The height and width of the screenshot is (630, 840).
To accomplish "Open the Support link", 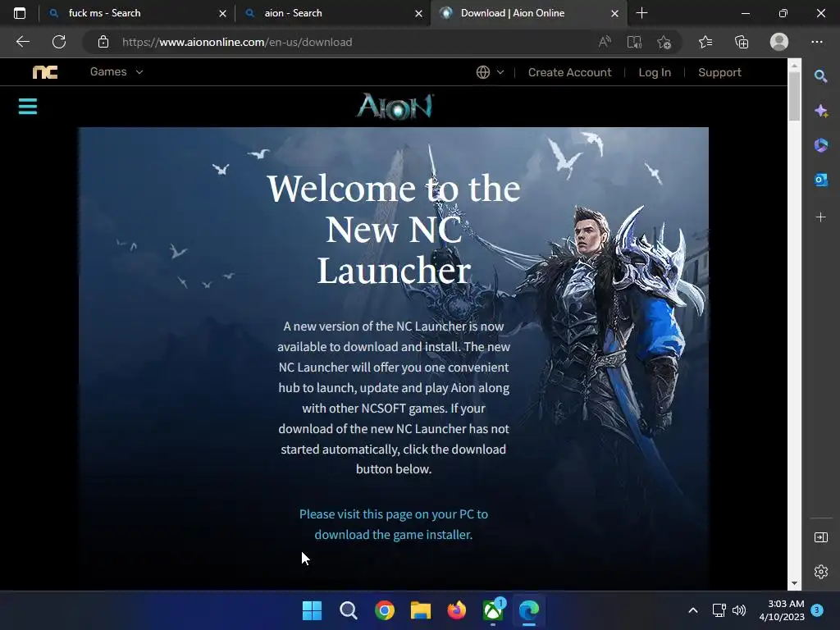I will [719, 72].
